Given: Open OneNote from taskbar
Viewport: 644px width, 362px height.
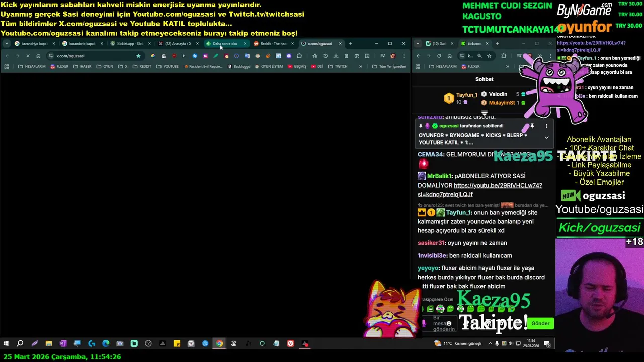Looking at the screenshot, I should pos(63,343).
